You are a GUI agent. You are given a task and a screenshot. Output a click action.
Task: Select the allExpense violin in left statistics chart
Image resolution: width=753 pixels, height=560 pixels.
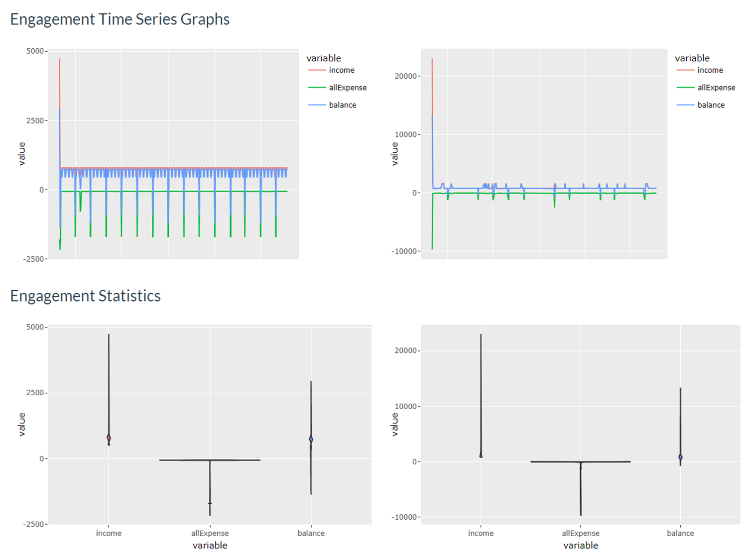(x=210, y=460)
